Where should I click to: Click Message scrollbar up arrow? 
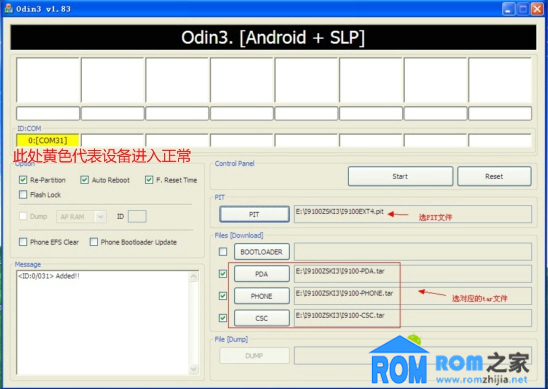click(x=194, y=277)
